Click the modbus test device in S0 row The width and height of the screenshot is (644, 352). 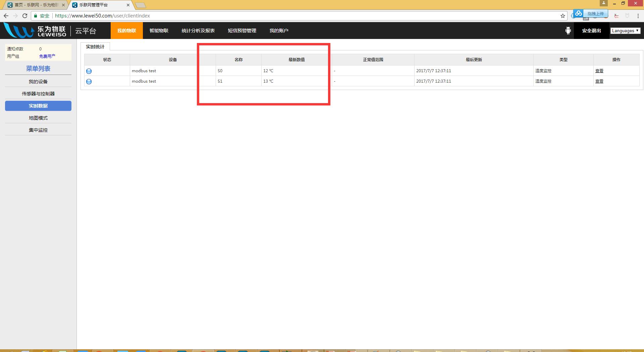pos(144,71)
